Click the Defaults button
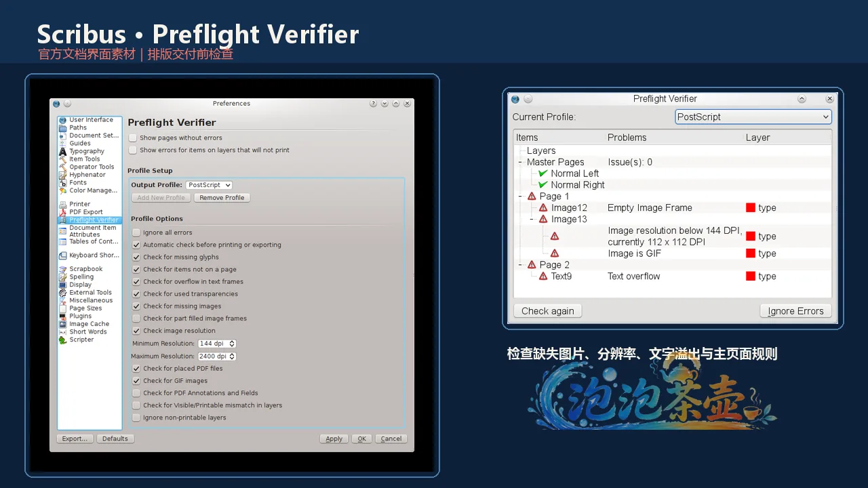The width and height of the screenshot is (868, 488). tap(115, 439)
